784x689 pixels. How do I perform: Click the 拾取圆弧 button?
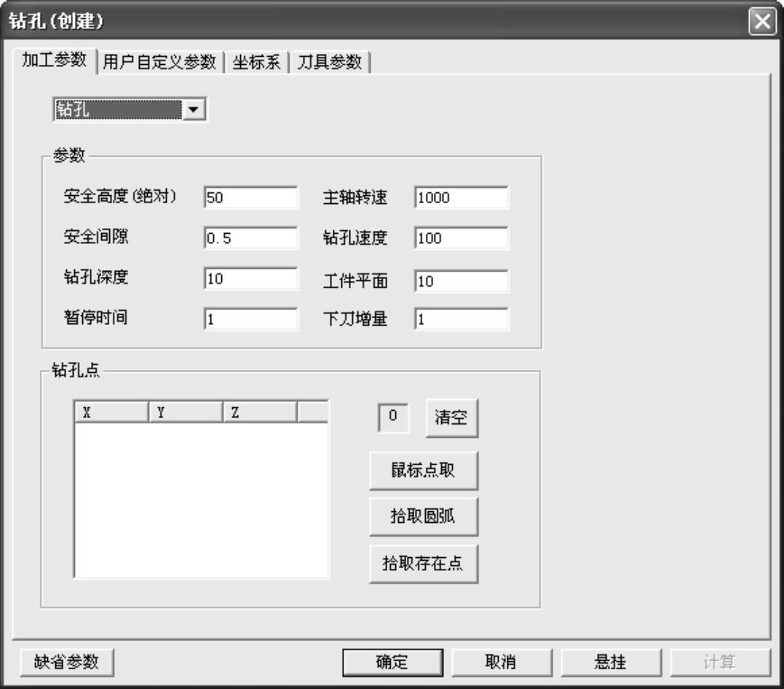click(423, 517)
